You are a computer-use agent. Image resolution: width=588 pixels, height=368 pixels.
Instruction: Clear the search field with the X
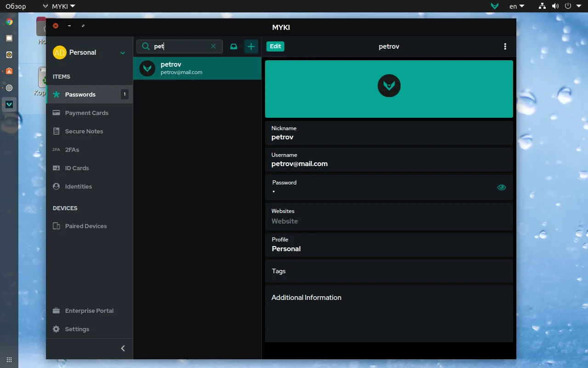pos(213,46)
